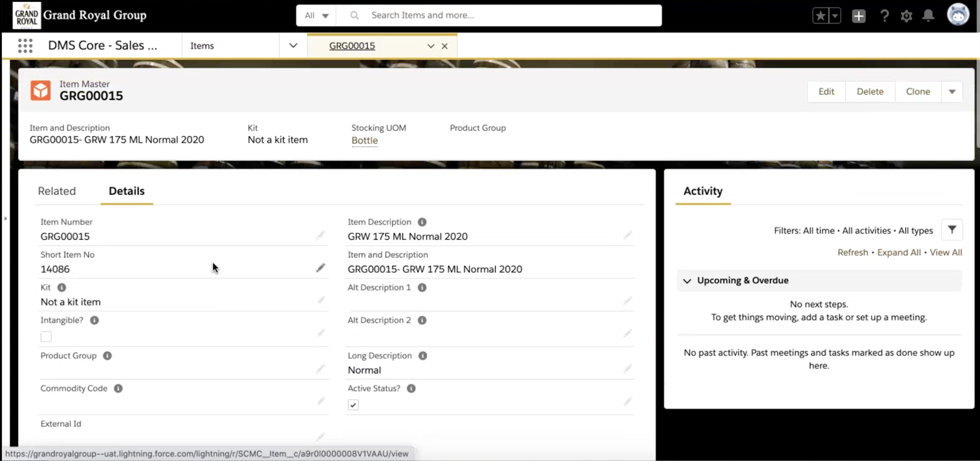
Task: Open the App Launcher grid icon
Action: point(25,45)
